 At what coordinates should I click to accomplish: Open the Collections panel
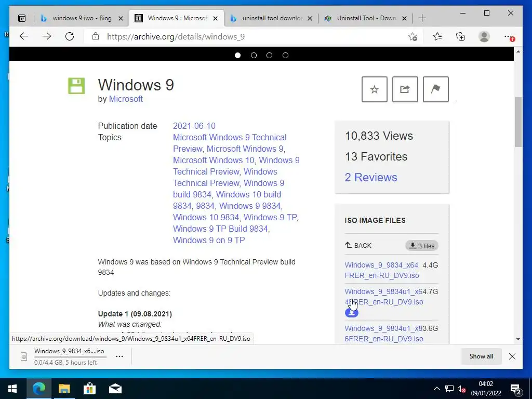pyautogui.click(x=460, y=36)
